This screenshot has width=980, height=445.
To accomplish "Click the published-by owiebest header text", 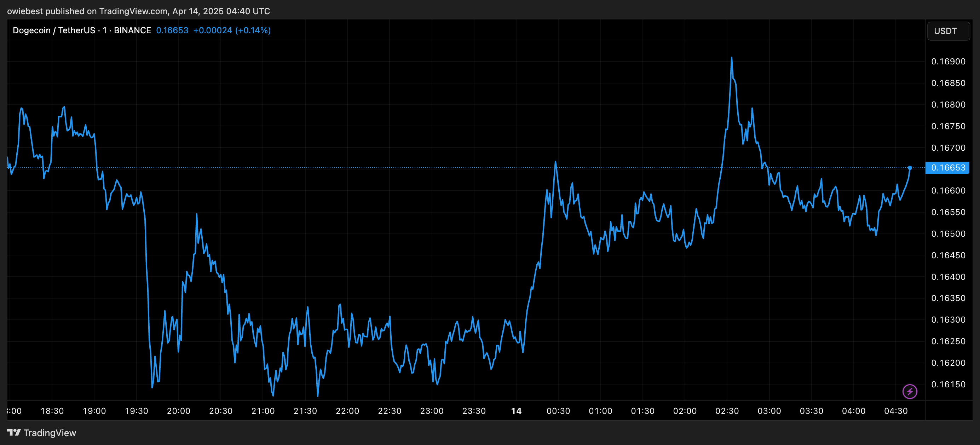I will [138, 11].
